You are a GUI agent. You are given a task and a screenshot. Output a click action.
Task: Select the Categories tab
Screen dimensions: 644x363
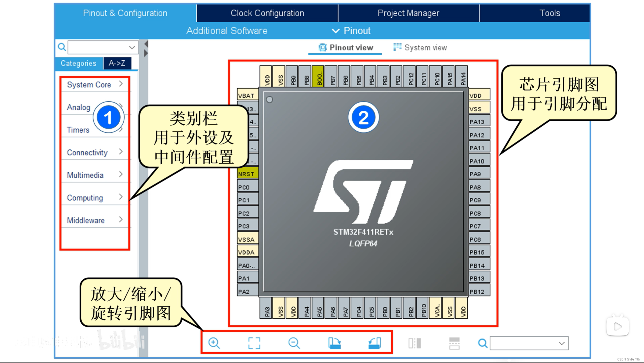pos(79,63)
